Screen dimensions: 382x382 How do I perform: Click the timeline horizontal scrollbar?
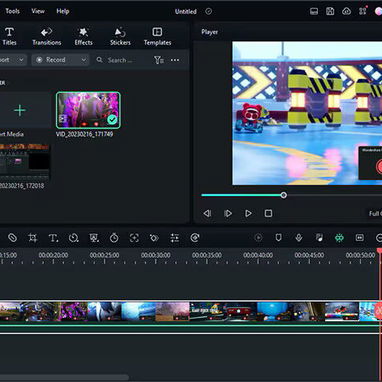tap(64, 378)
